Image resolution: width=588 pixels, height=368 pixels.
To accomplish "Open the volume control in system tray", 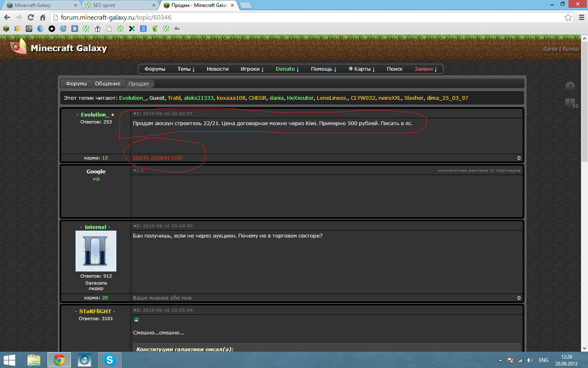I will coord(530,360).
